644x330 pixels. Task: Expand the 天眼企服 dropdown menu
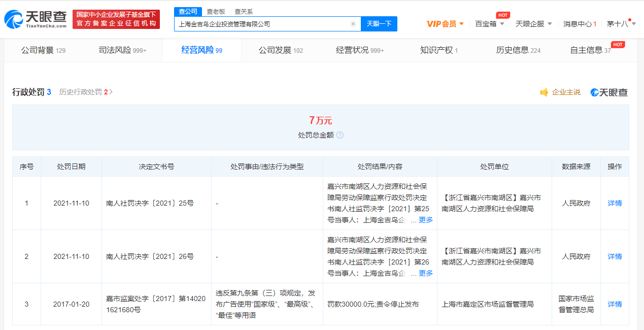pos(534,24)
